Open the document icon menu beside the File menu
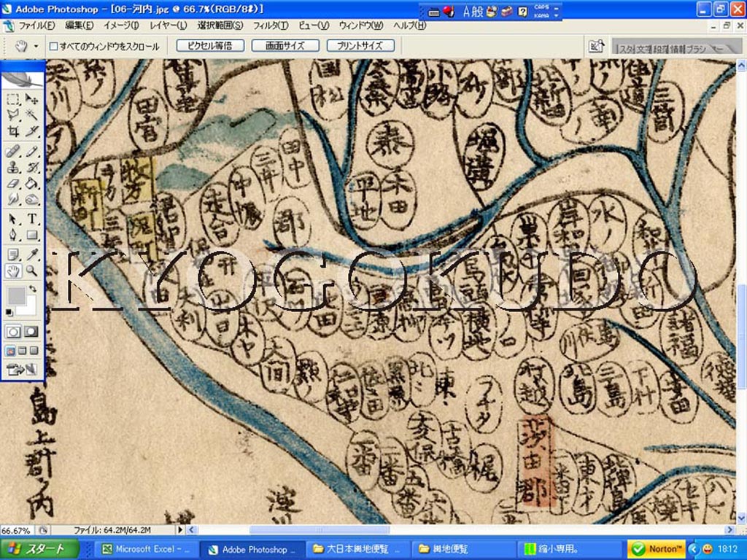 tap(7, 26)
